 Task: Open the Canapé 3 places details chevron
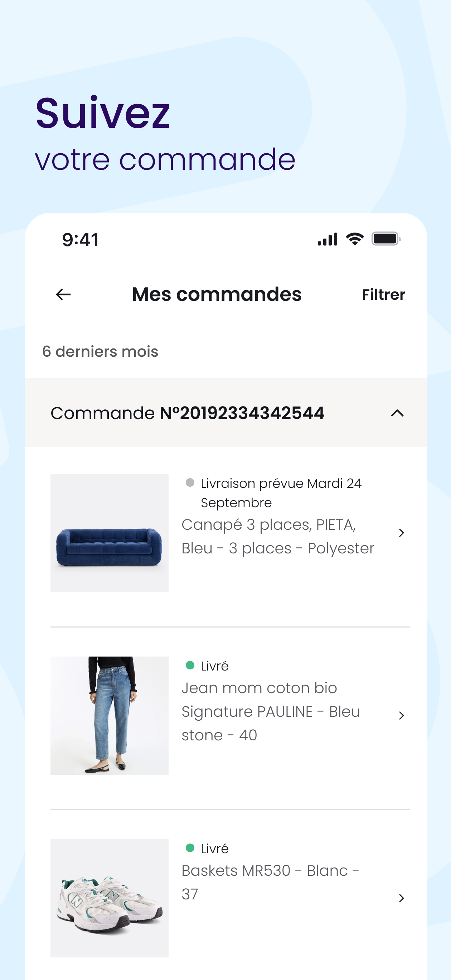click(401, 533)
